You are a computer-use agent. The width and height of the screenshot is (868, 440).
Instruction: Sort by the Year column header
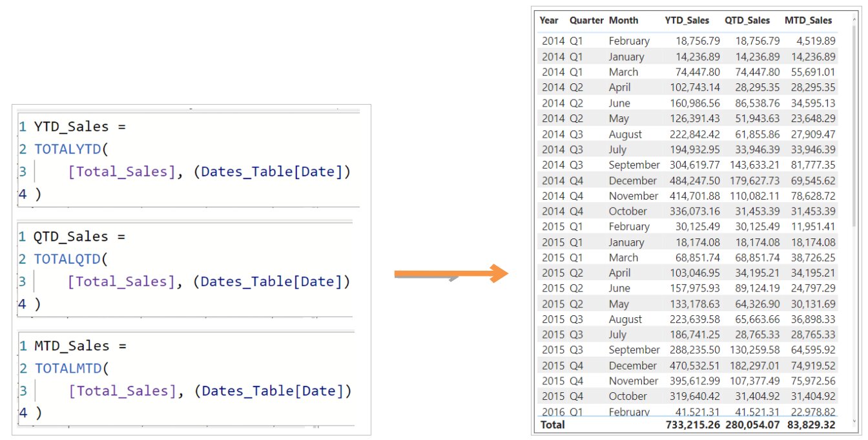[x=549, y=21]
